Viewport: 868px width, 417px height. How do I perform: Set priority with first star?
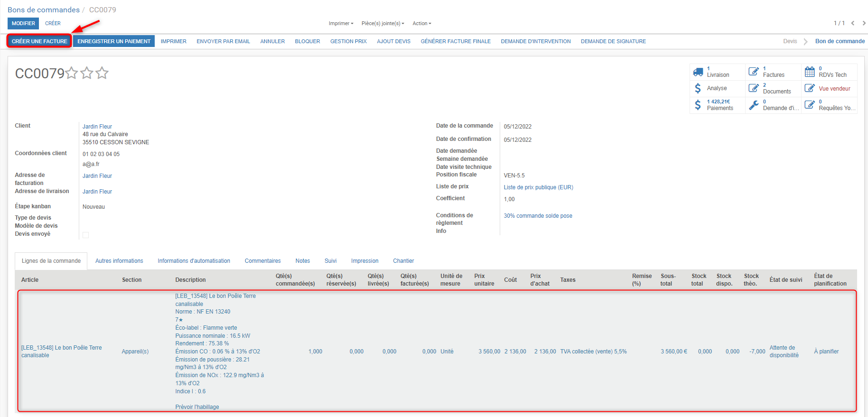[x=72, y=73]
